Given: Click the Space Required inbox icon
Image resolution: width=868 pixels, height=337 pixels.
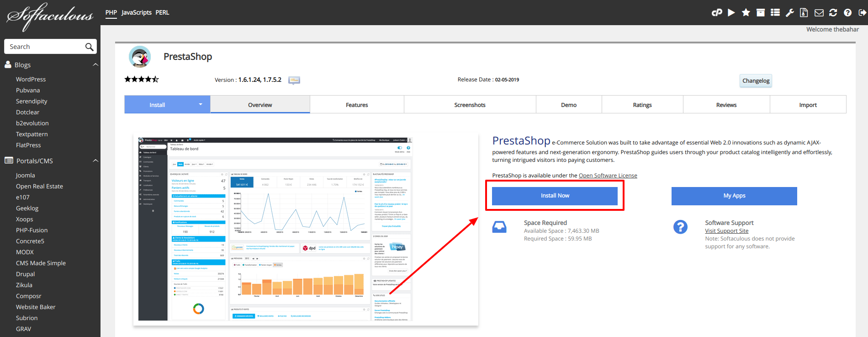Looking at the screenshot, I should click(499, 227).
